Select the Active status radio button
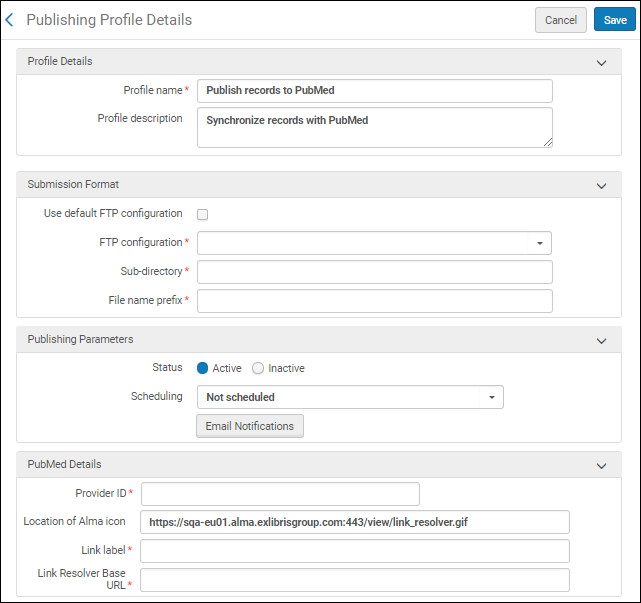641x603 pixels. [202, 368]
